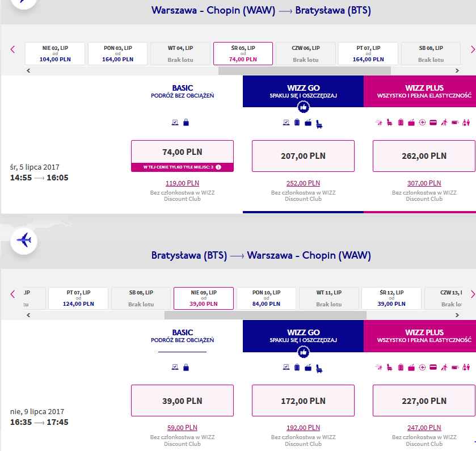The width and height of the screenshot is (476, 451).
Task: Click the 252,00 PLN non-member price link
Action: pyautogui.click(x=304, y=183)
